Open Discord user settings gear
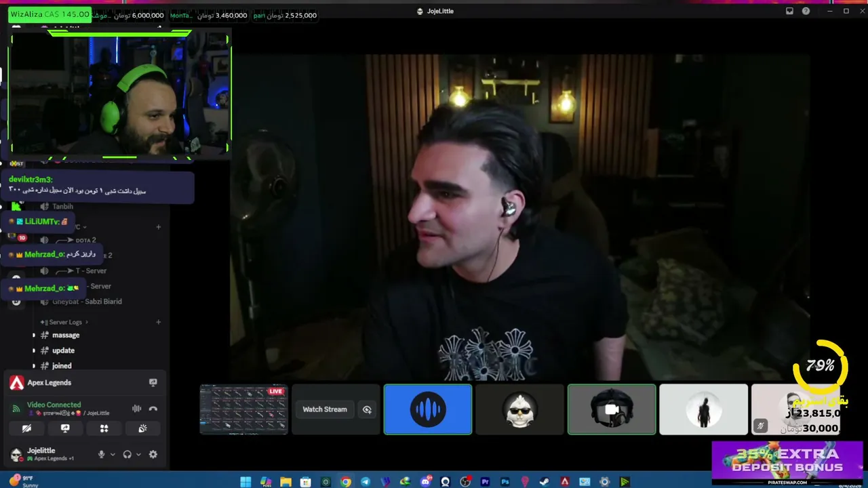Screen dimensions: 868x488 (x=153, y=454)
